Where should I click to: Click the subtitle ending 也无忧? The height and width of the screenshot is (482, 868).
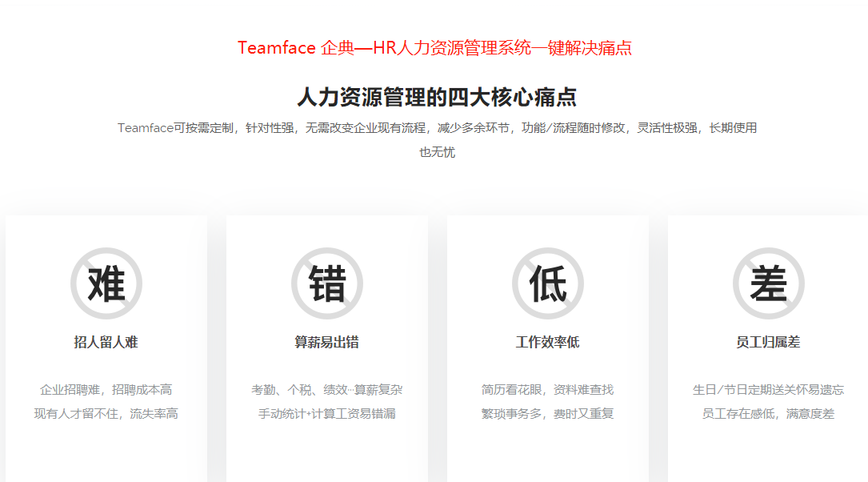point(437,152)
